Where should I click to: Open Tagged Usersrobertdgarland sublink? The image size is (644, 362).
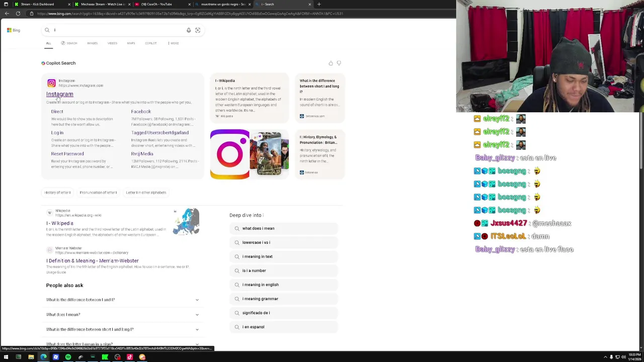click(x=160, y=133)
